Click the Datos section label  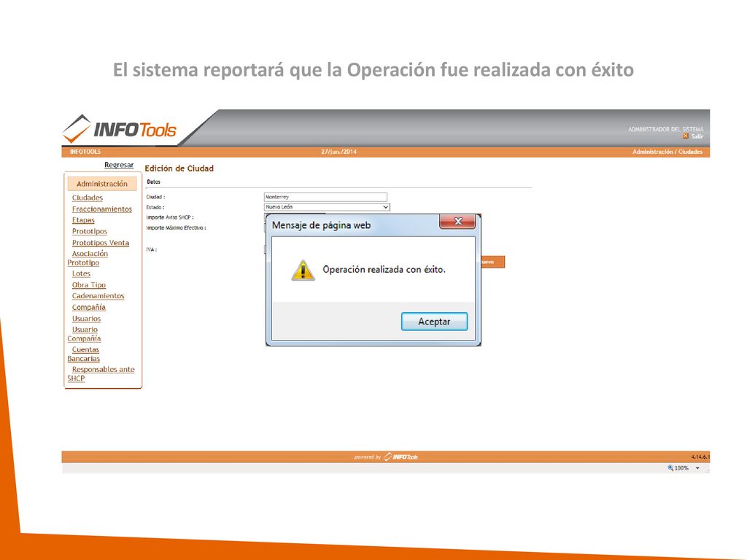click(153, 182)
